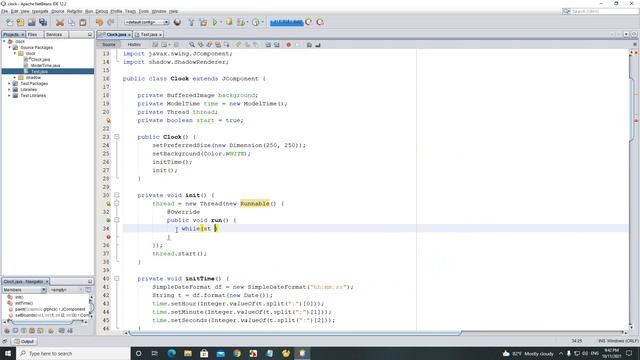Select Clock.java in project tree
640x360 pixels.
(40, 60)
